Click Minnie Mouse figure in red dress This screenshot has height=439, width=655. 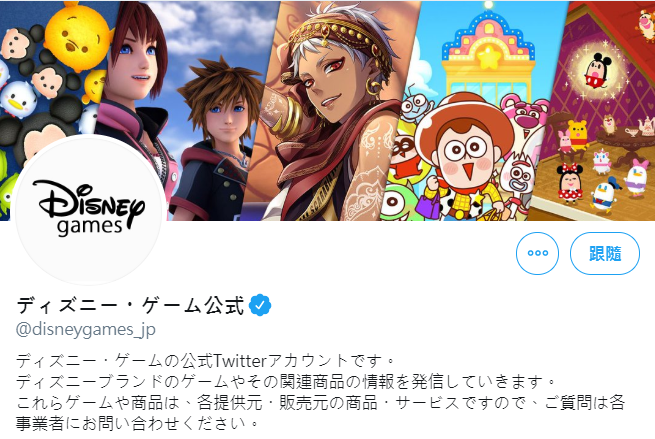[569, 183]
